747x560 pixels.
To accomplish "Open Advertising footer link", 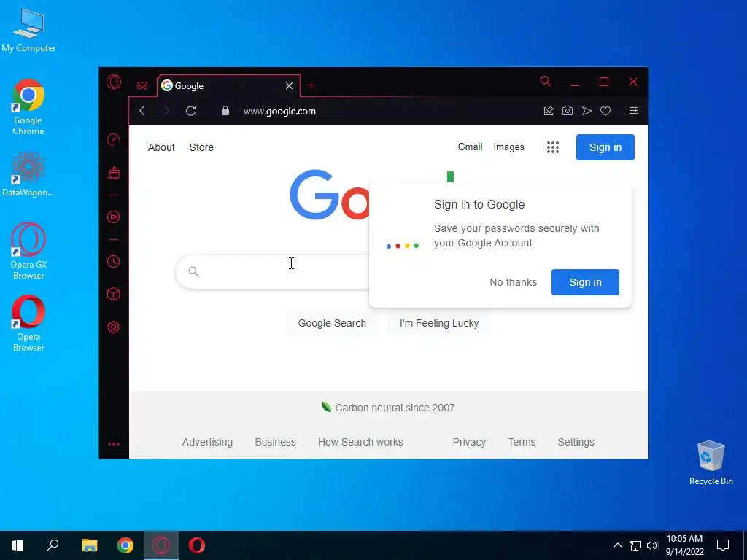I will point(207,442).
